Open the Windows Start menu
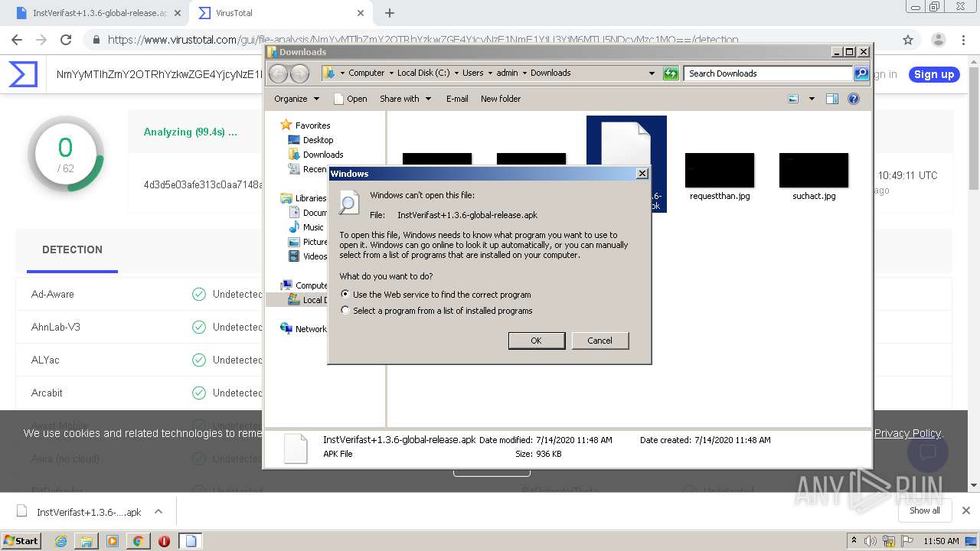The image size is (980, 551). 21,540
